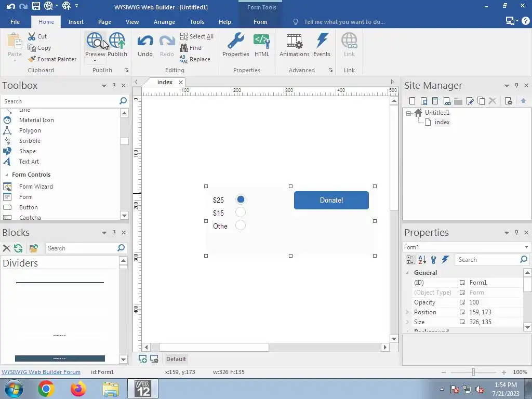The image size is (532, 399).
Task: Select Form Wizard in the Toolbox
Action: pos(36,187)
